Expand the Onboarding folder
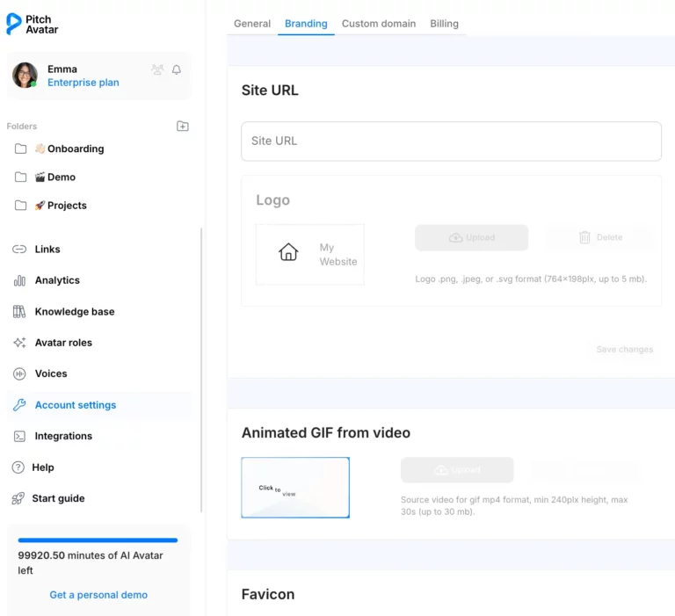675x616 pixels. click(69, 149)
